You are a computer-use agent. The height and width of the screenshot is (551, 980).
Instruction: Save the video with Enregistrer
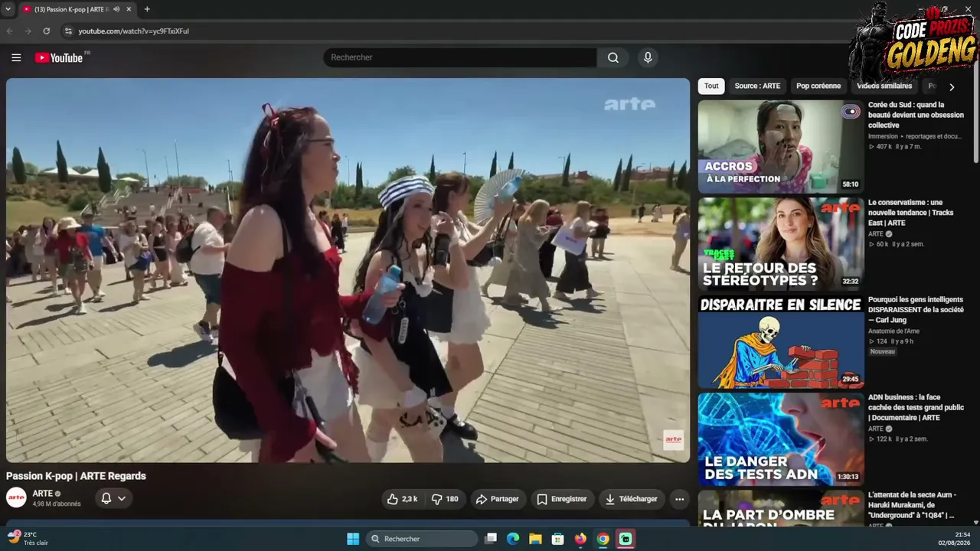pos(562,499)
